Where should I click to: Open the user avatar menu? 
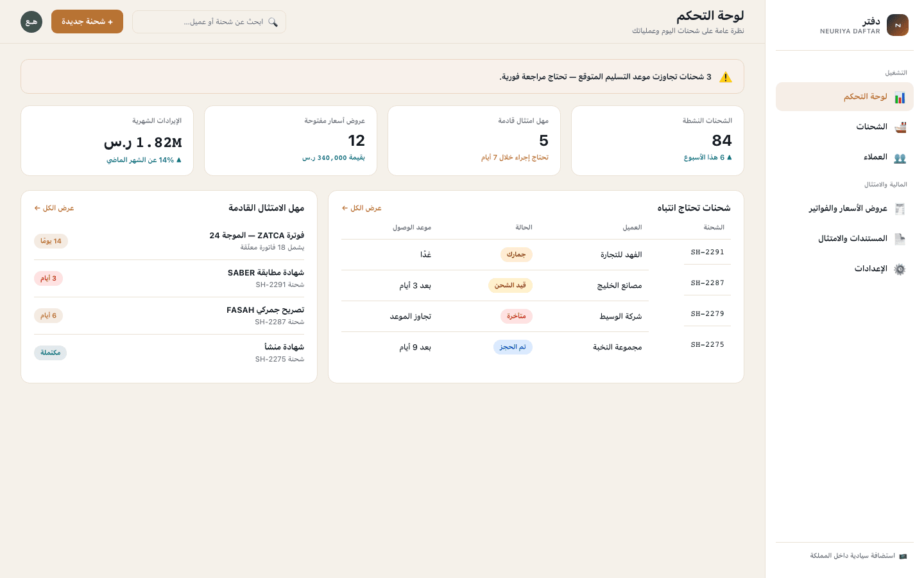(x=31, y=22)
